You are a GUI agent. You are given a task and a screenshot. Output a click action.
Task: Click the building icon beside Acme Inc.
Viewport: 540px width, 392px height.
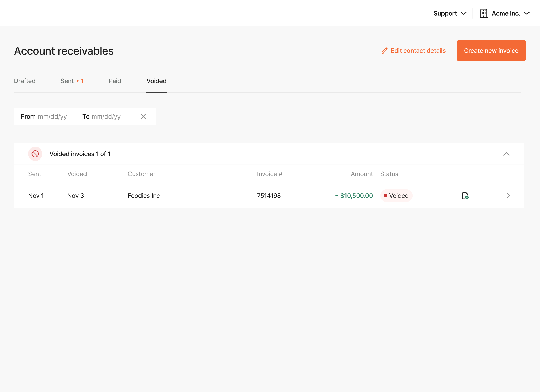(483, 13)
